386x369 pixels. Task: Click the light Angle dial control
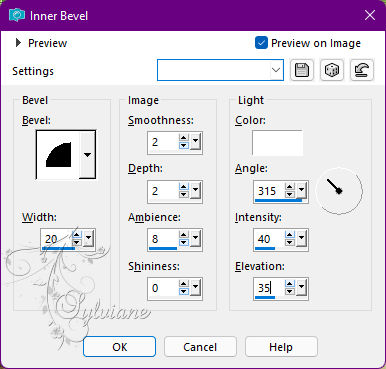tap(339, 191)
